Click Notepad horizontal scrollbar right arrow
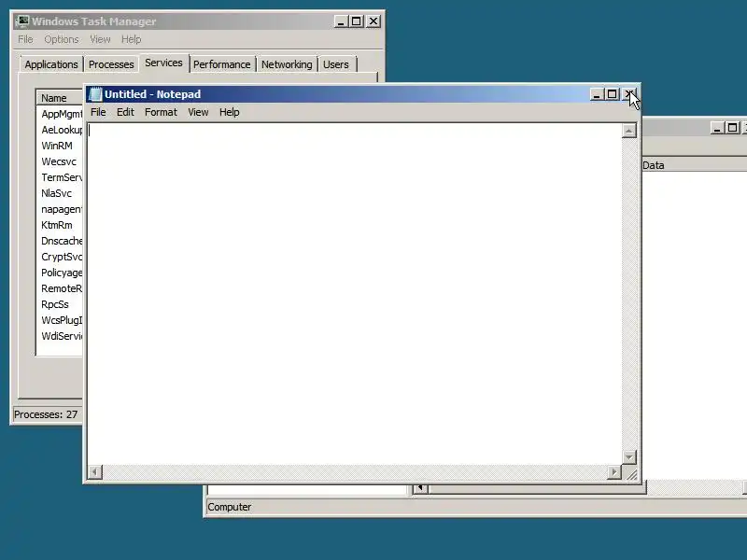Image resolution: width=747 pixels, height=560 pixels. [x=614, y=472]
